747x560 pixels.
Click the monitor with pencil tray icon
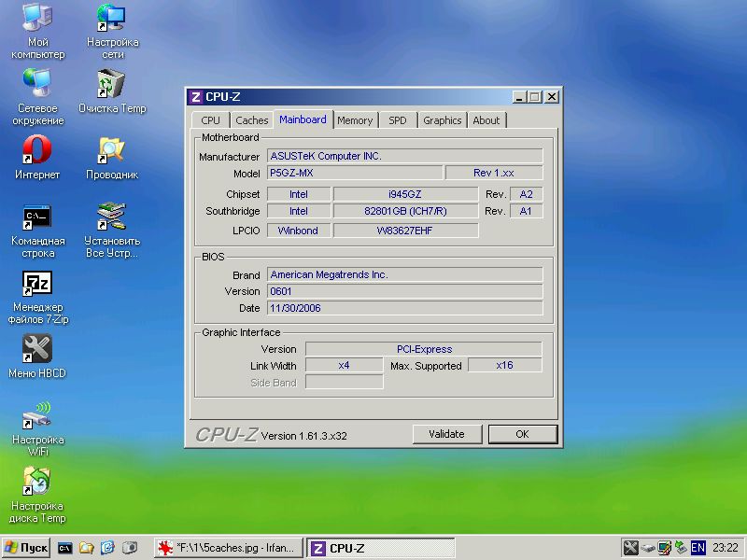tap(664, 548)
